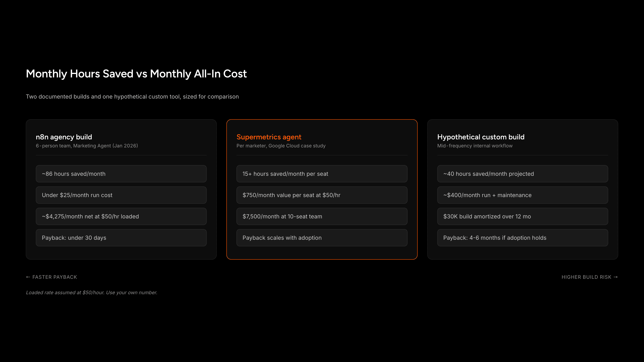Select '$750/month value per seat at $50/hr' row
This screenshot has width=644, height=362.
[x=322, y=195]
